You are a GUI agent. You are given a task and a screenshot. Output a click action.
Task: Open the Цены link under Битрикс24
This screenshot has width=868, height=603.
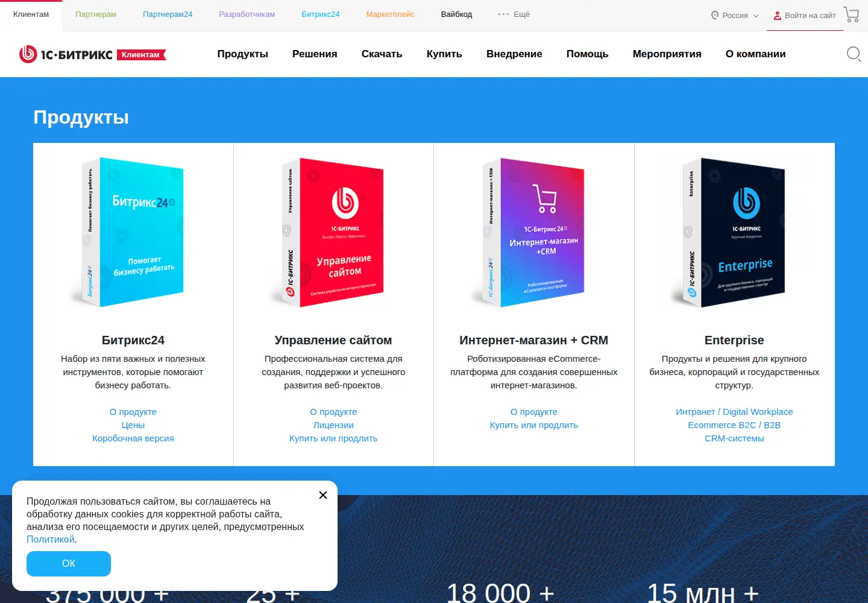(x=133, y=425)
